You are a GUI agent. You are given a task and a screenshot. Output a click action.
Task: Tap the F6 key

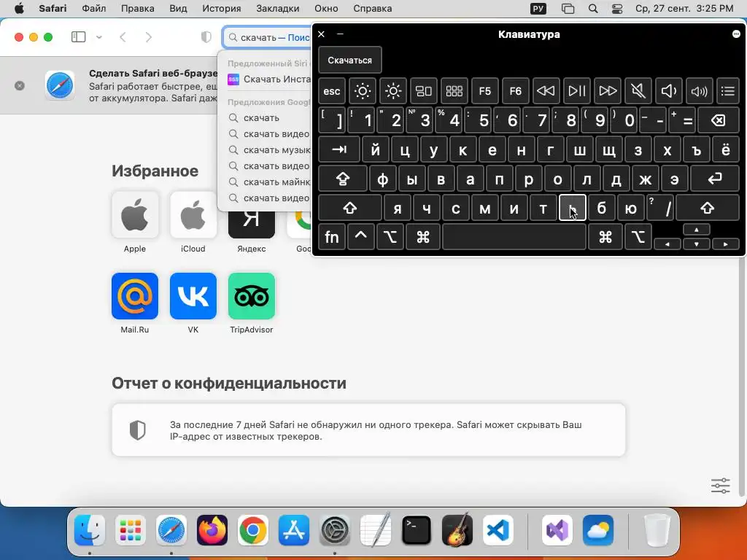click(x=516, y=91)
